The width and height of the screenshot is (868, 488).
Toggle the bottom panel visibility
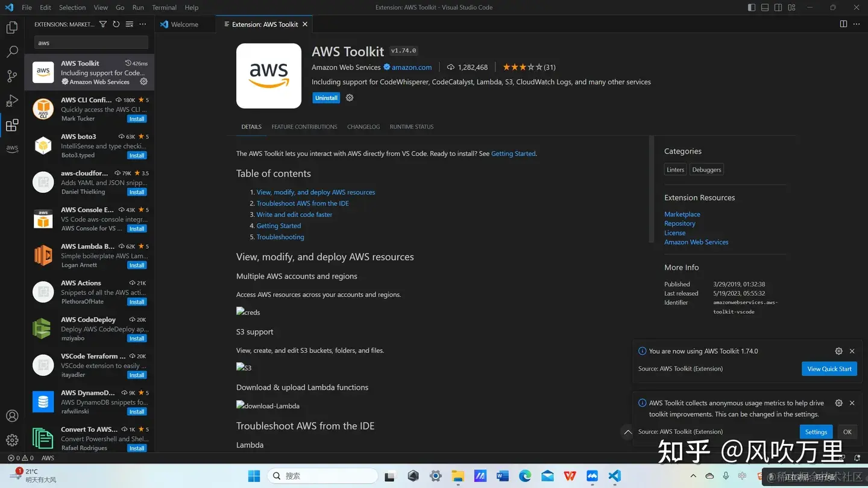pos(765,7)
